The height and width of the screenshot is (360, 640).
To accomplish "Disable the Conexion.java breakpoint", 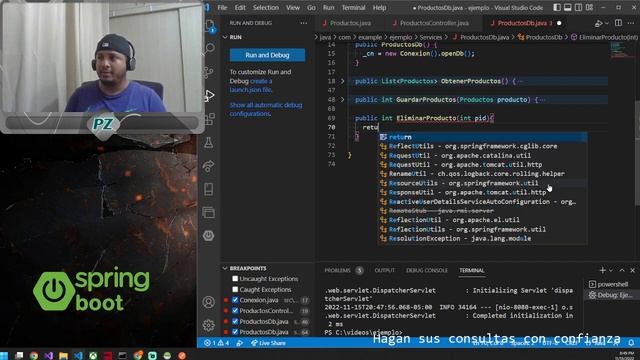I will 235,300.
